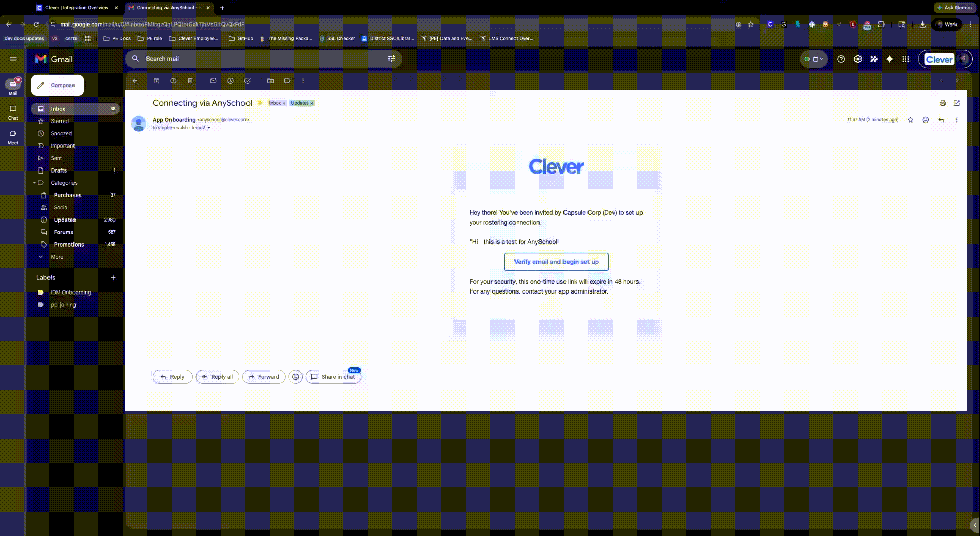Click the reply arrow icon beside the timestamp

pos(941,120)
